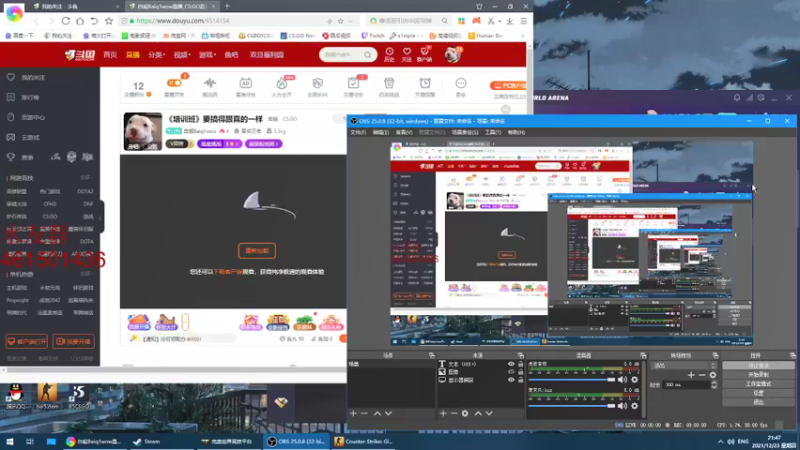Open browser downloads arrow icon
Screen dimensions: 800x450
coord(509,21)
